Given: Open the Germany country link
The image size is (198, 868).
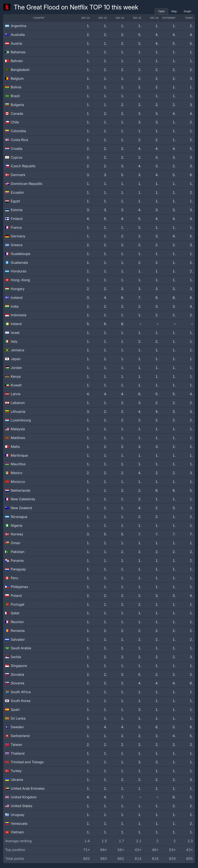Looking at the screenshot, I should [18, 236].
